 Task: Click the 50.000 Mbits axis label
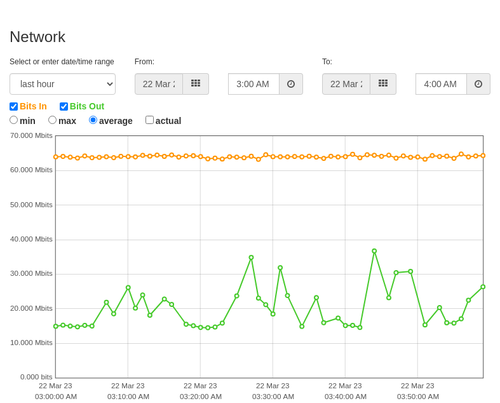coord(31,205)
